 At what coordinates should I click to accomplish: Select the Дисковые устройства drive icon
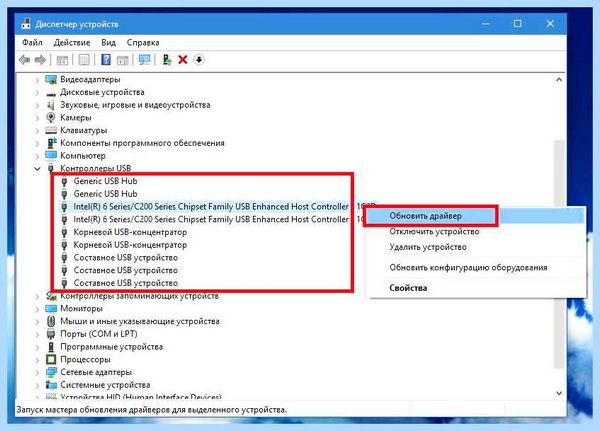(51, 93)
